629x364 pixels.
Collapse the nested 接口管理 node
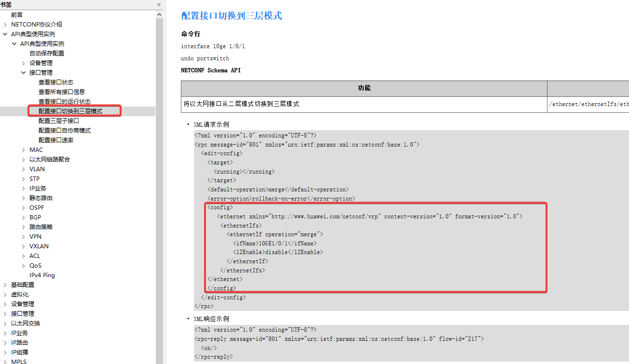coord(23,73)
